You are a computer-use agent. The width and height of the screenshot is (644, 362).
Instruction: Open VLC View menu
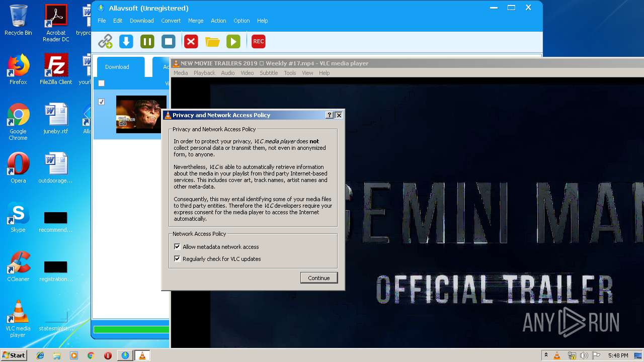pos(307,73)
